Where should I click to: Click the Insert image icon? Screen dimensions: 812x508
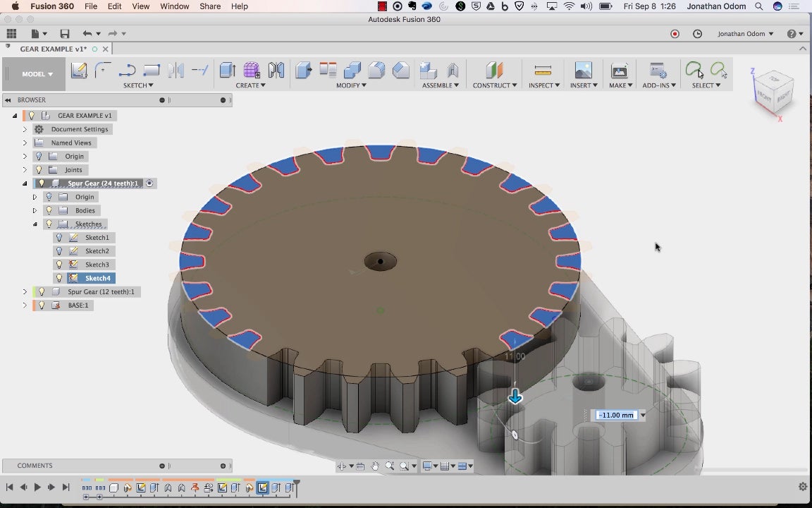(583, 70)
